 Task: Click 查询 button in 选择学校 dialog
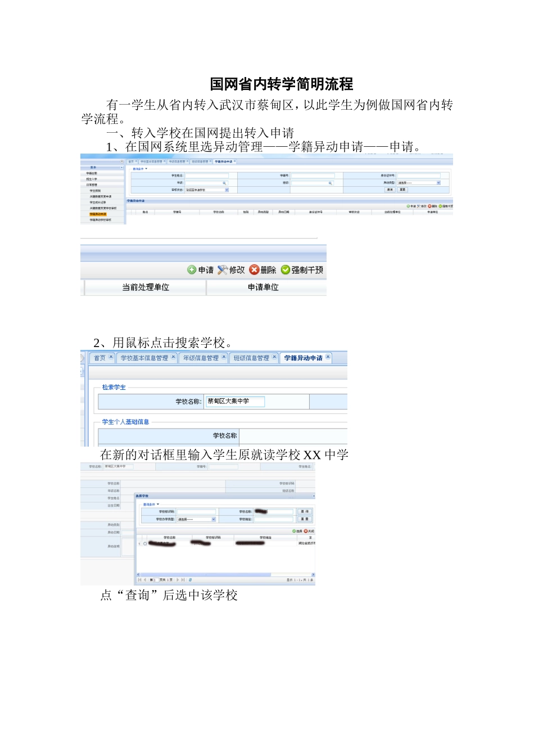(305, 512)
